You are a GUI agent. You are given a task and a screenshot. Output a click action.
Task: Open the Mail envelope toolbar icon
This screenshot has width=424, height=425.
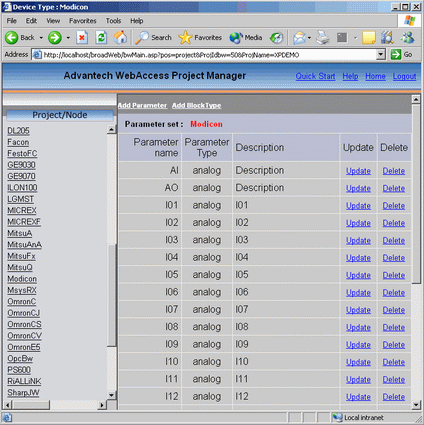pyautogui.click(x=299, y=38)
